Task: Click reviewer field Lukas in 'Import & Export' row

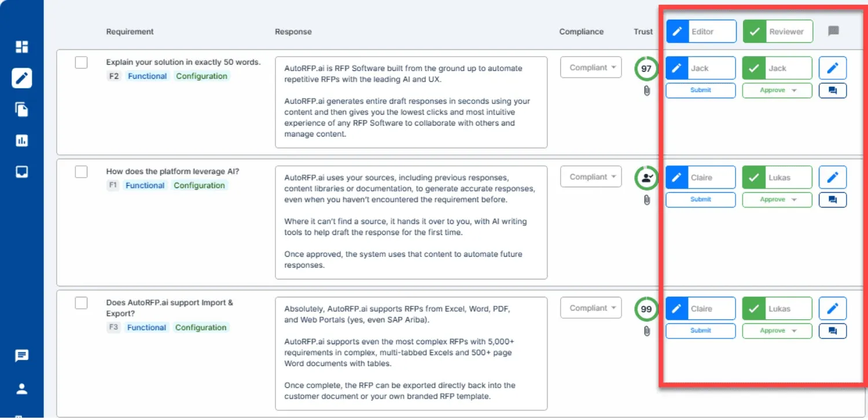Action: (778, 308)
